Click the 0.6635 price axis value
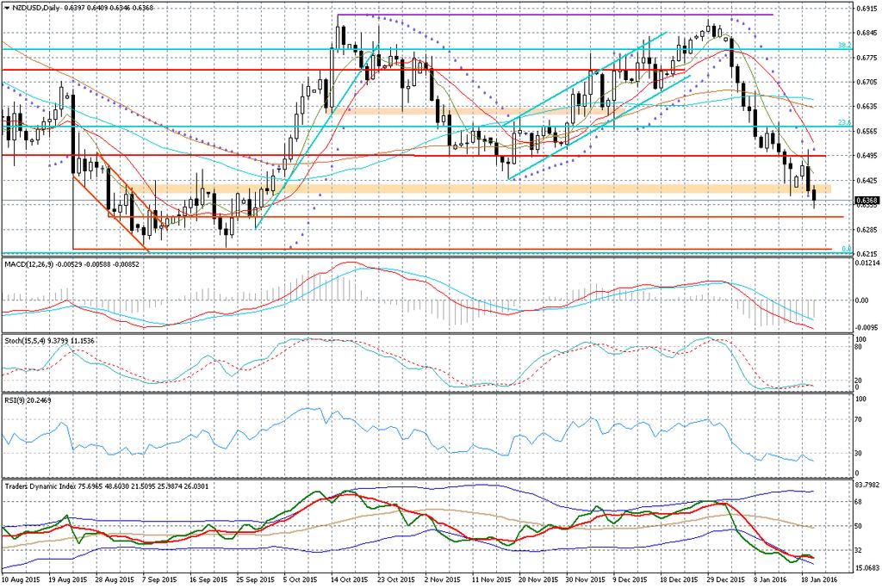The width and height of the screenshot is (882, 588). pyautogui.click(x=866, y=106)
